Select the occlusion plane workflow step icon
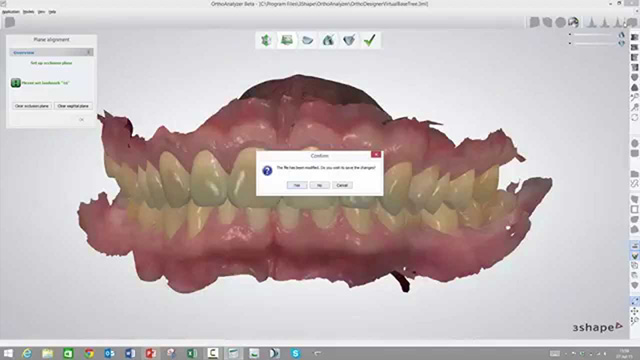640x360 pixels. coord(287,40)
